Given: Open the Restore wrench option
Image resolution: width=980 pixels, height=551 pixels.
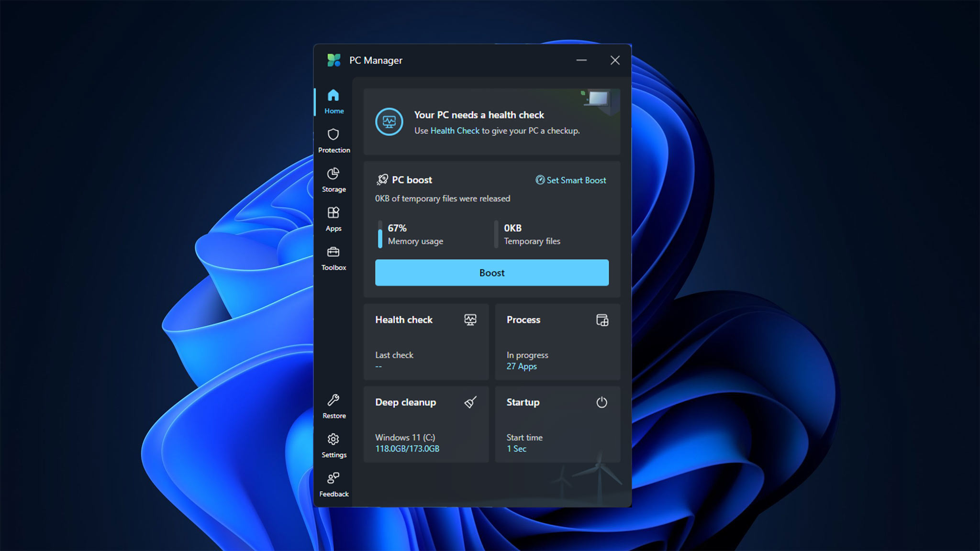Looking at the screenshot, I should pyautogui.click(x=334, y=407).
